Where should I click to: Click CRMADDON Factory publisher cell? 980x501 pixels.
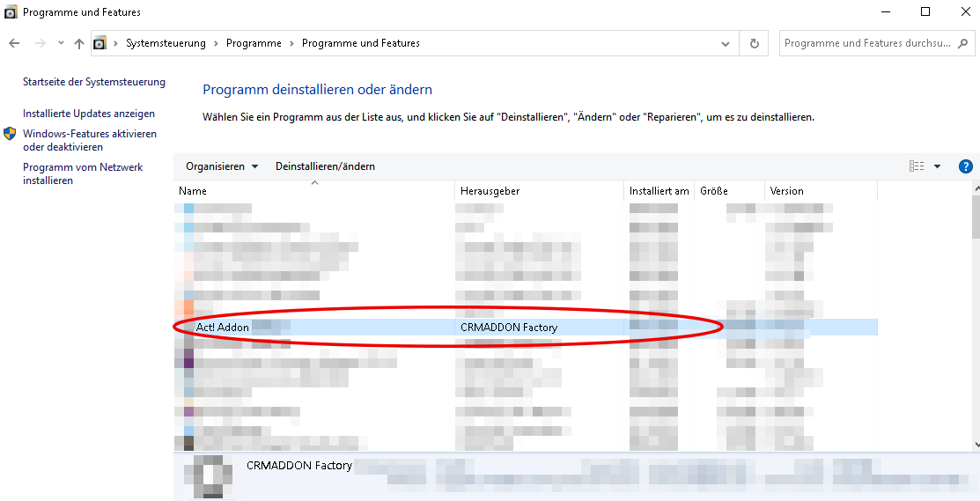click(509, 328)
